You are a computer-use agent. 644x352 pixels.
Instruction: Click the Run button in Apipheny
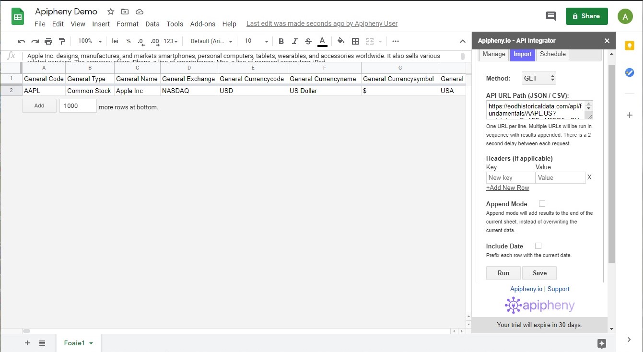point(503,273)
